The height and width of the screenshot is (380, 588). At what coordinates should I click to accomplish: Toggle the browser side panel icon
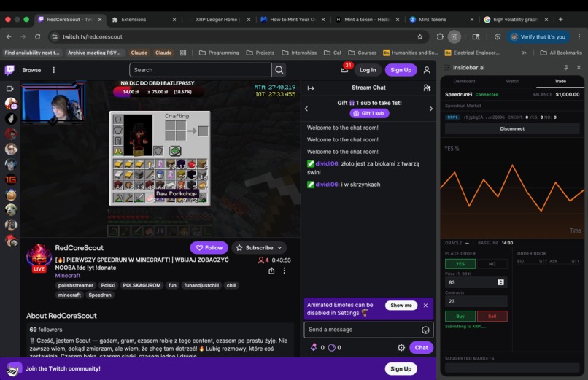454,36
